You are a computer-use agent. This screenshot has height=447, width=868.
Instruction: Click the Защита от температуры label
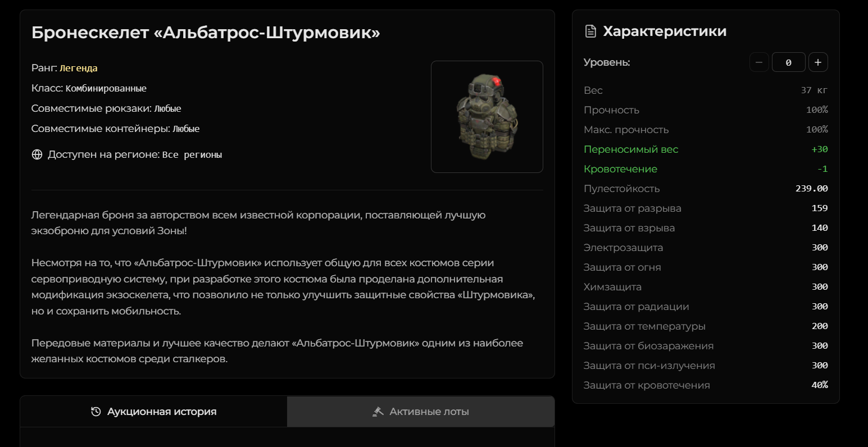tap(644, 326)
